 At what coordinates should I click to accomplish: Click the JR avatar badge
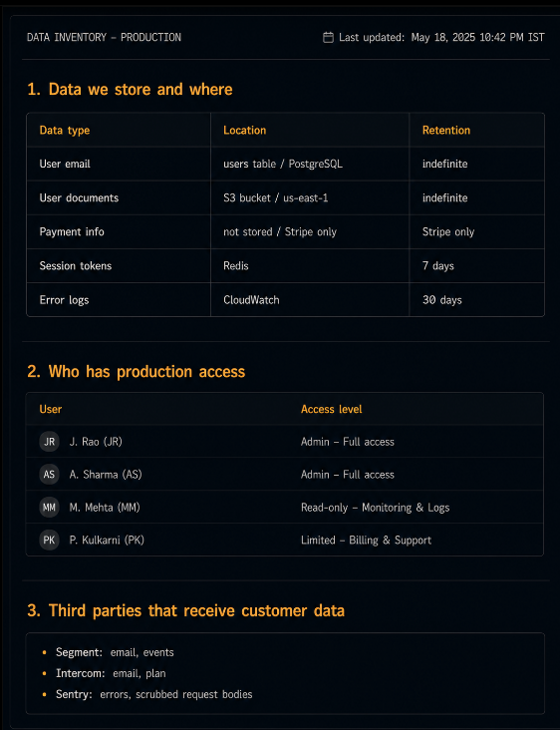coord(49,442)
